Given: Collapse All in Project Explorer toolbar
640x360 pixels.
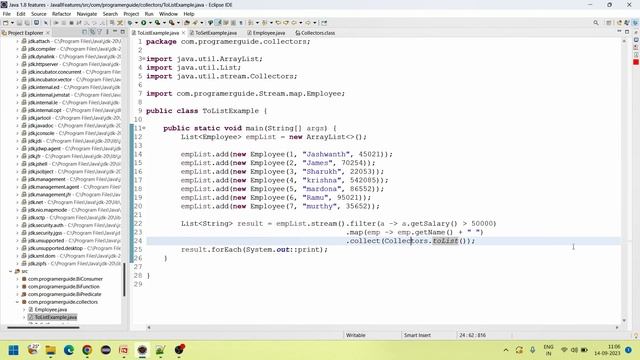Looking at the screenshot, I should (84, 32).
